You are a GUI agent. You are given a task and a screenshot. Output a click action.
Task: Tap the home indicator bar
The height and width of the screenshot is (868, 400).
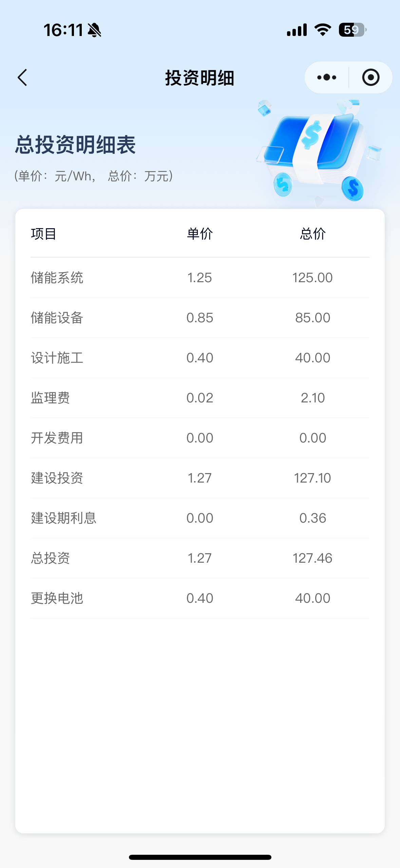coord(200,857)
